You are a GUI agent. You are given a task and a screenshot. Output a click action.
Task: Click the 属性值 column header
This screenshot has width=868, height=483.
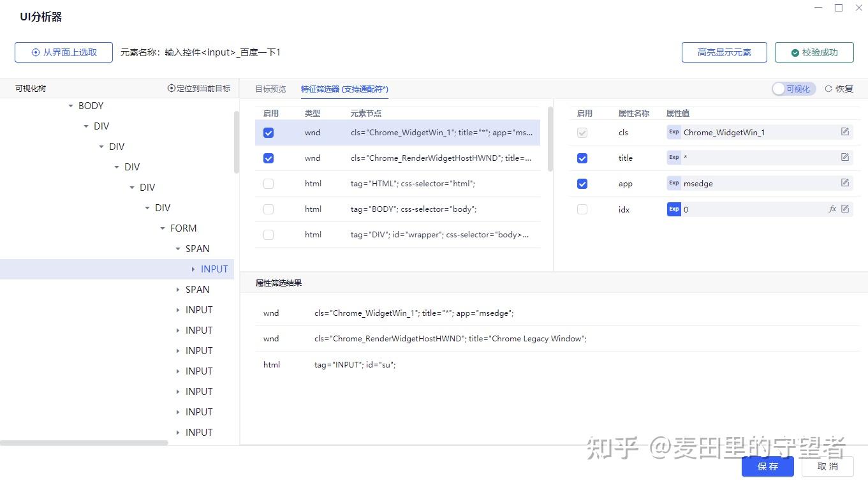678,113
